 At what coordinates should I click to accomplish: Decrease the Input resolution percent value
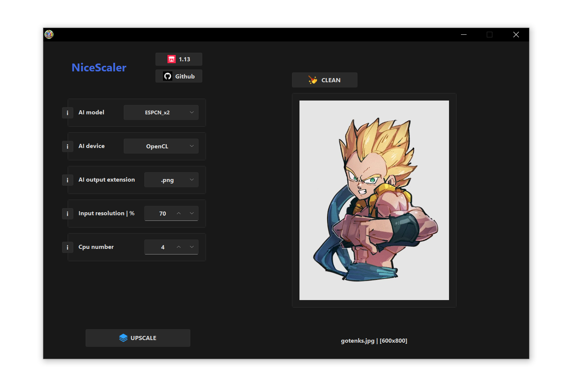point(192,213)
